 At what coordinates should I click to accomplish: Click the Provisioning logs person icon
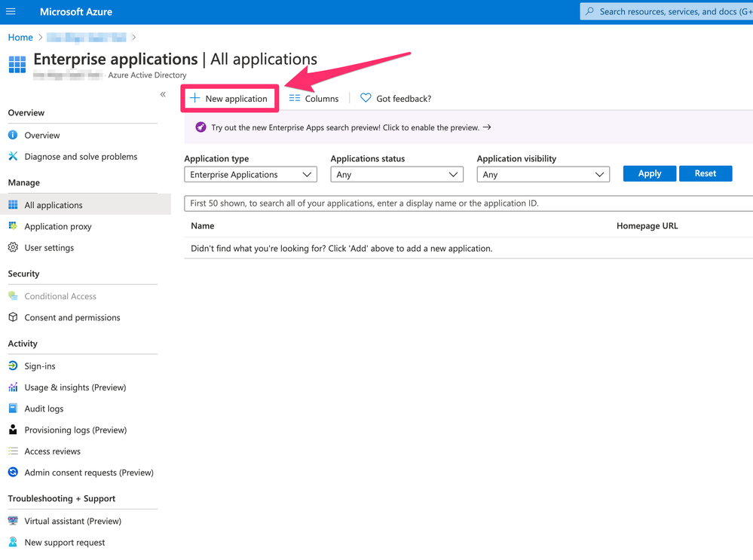tap(13, 430)
